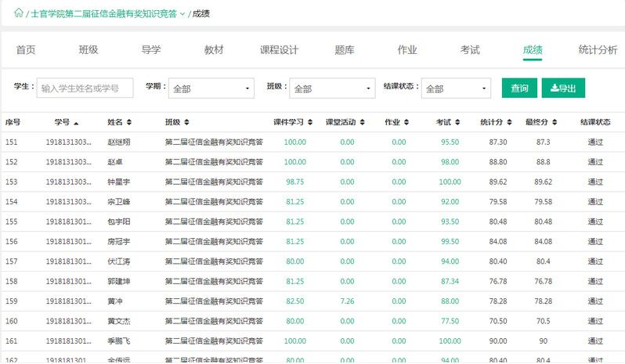Open 课件学习 score 100.00 for 赵继翔
Image resolution: width=625 pixels, height=364 pixels.
(295, 142)
